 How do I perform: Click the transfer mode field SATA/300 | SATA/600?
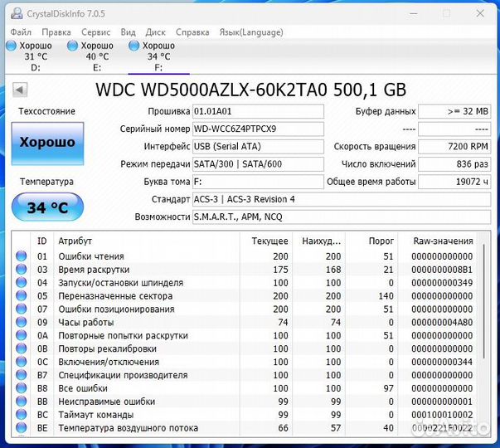point(258,164)
